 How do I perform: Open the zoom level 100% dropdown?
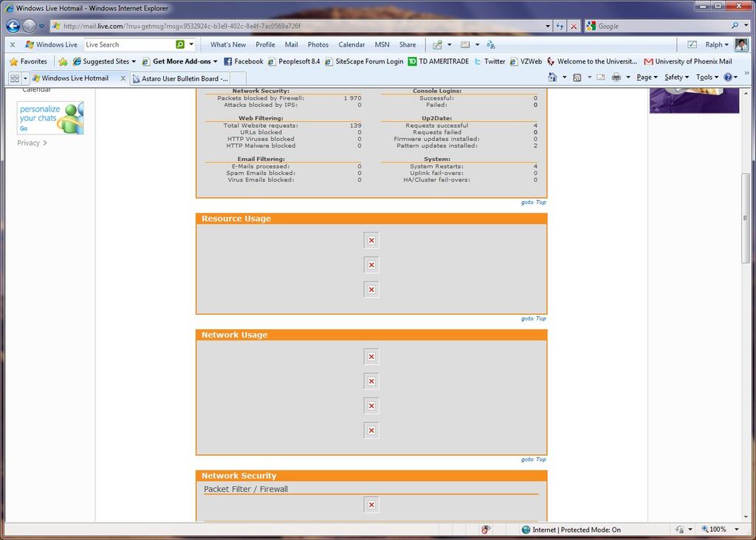tap(737, 530)
